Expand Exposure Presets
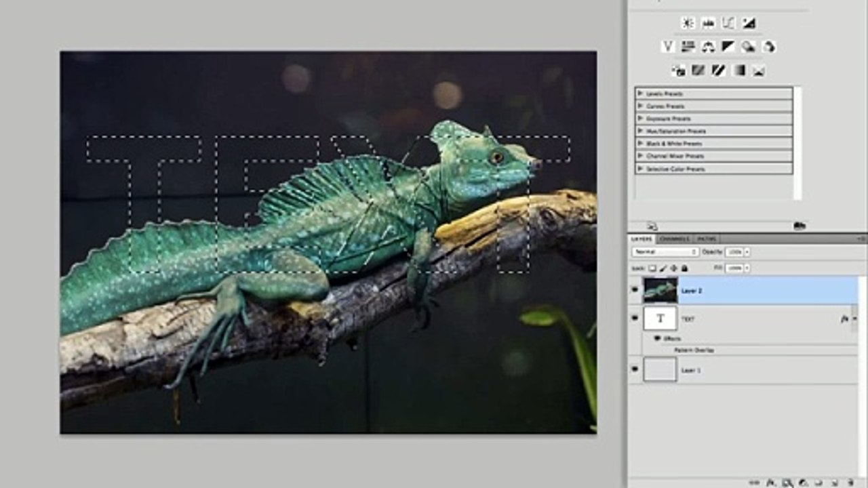 640,119
